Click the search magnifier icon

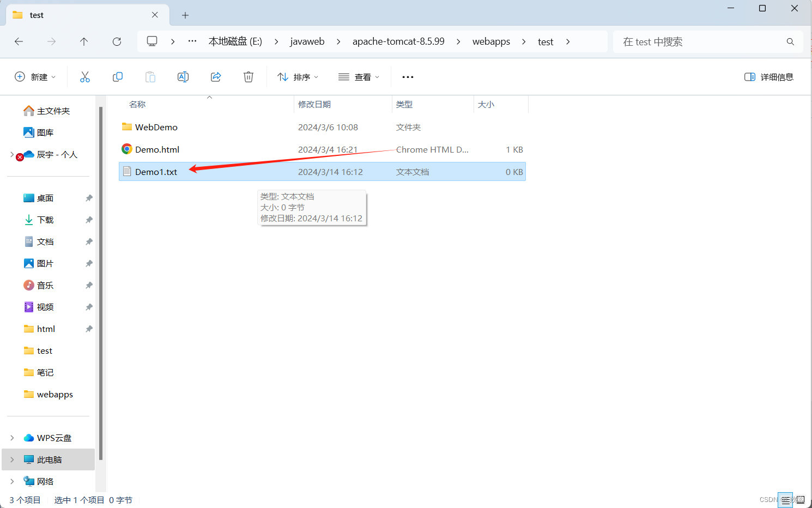pyautogui.click(x=790, y=41)
